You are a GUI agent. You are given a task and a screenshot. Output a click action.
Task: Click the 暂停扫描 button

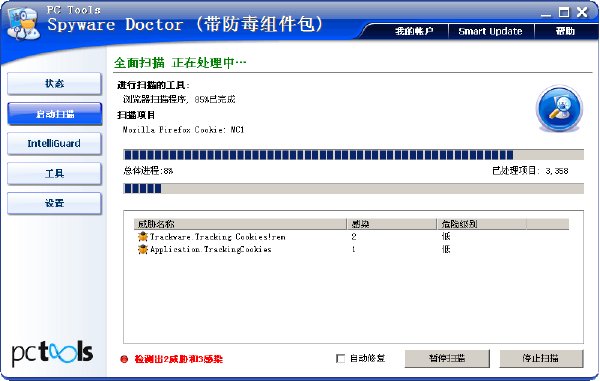[x=447, y=358]
